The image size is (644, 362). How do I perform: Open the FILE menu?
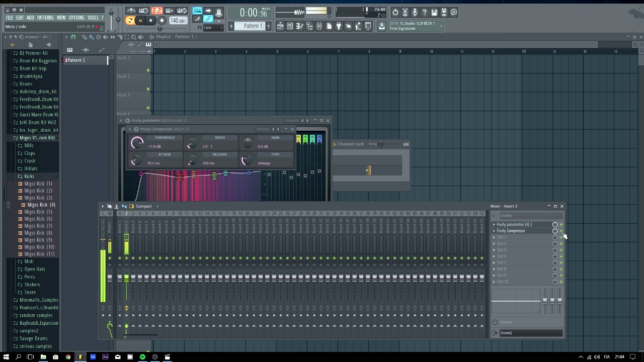point(10,18)
